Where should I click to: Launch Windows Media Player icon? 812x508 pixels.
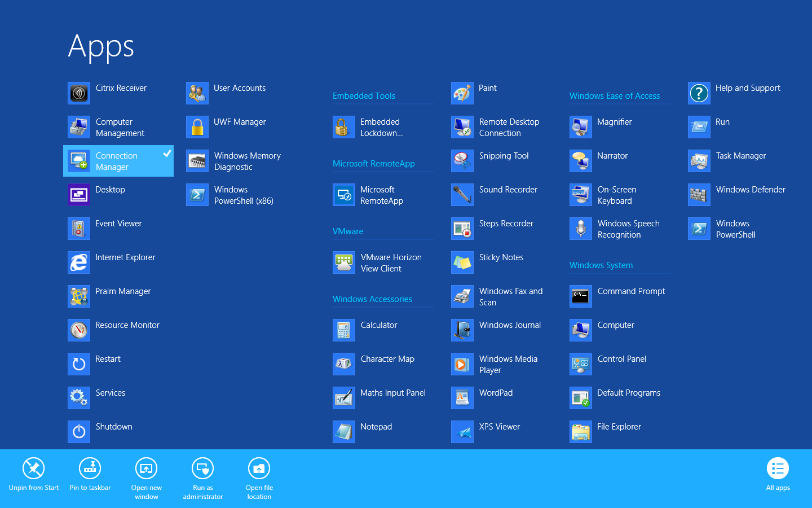coord(462,364)
